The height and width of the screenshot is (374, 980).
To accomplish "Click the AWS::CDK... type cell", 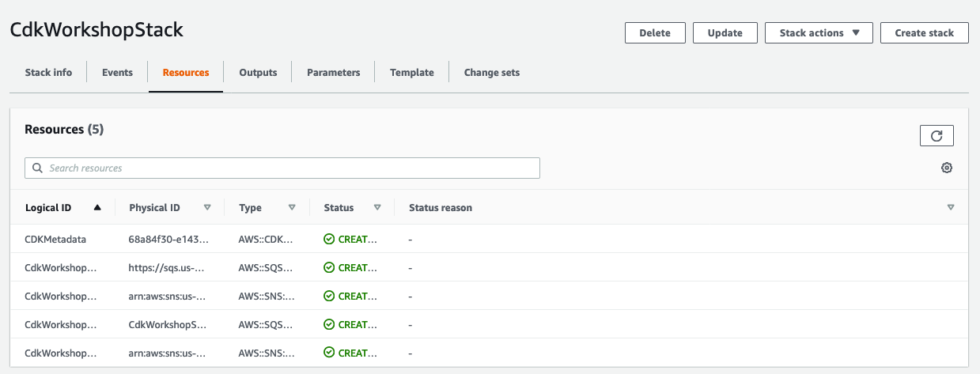I will 266,239.
